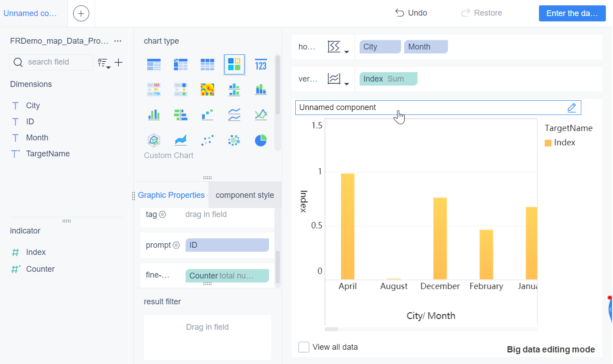This screenshot has width=613, height=364.
Task: Enable the View all data checkbox
Action: [304, 347]
